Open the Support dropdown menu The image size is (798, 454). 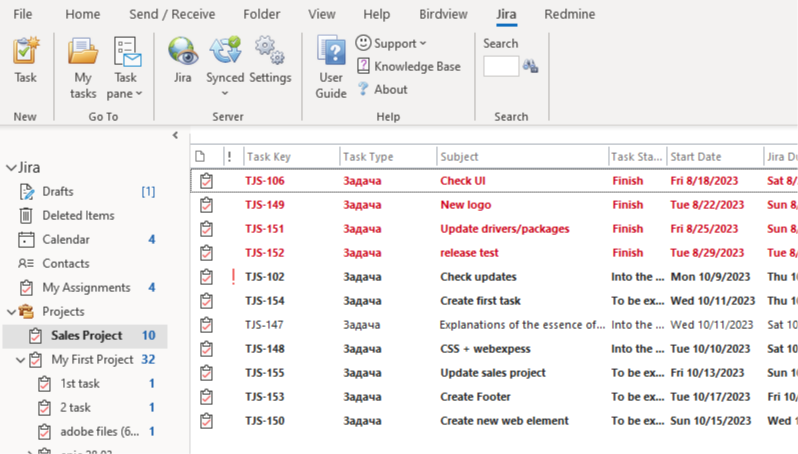(x=391, y=43)
